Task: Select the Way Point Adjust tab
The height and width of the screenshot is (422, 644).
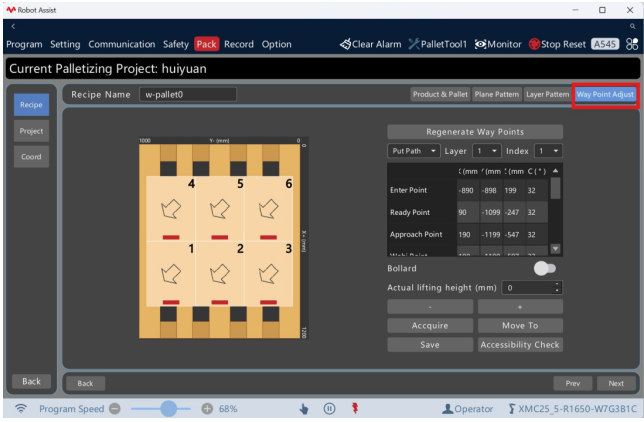Action: 605,95
